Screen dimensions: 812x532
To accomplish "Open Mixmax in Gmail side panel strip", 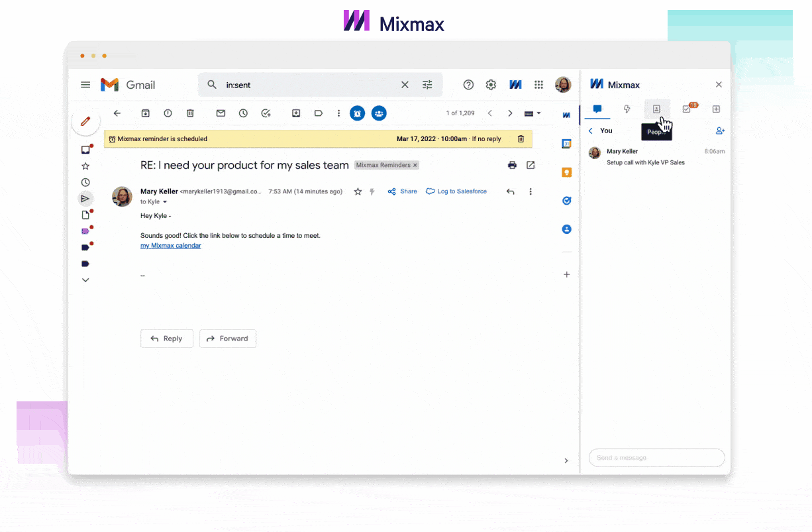I will (x=566, y=115).
